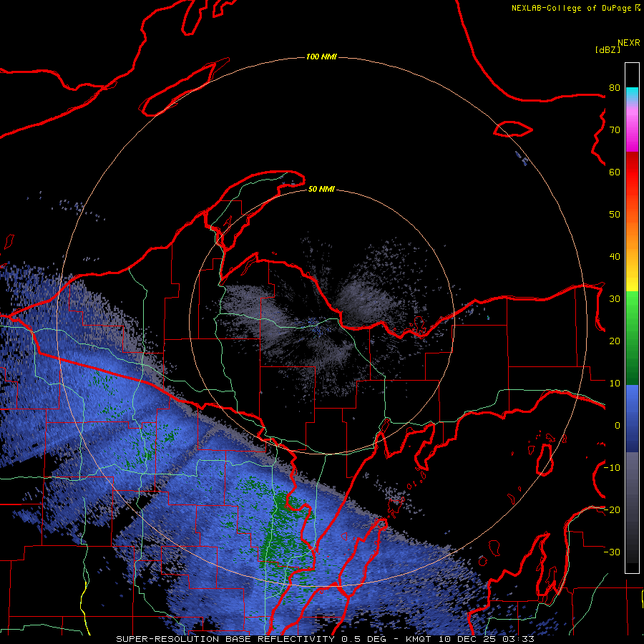Viewport: 644px width, 644px height.
Task: Click the KMQT radar site center
Action: coord(322,321)
